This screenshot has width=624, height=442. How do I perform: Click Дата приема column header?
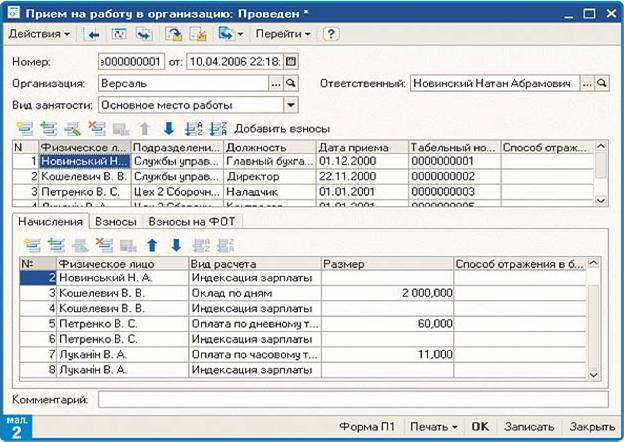[362, 147]
